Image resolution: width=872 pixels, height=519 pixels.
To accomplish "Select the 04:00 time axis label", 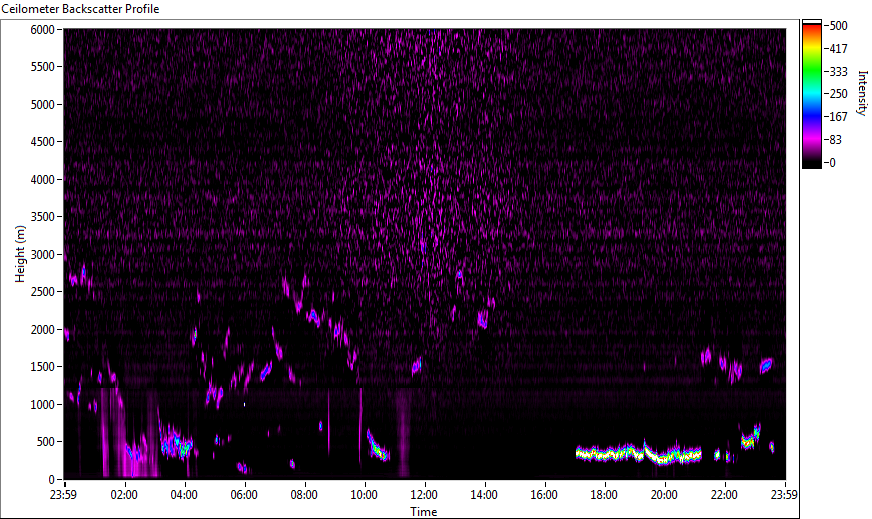I will (x=184, y=495).
